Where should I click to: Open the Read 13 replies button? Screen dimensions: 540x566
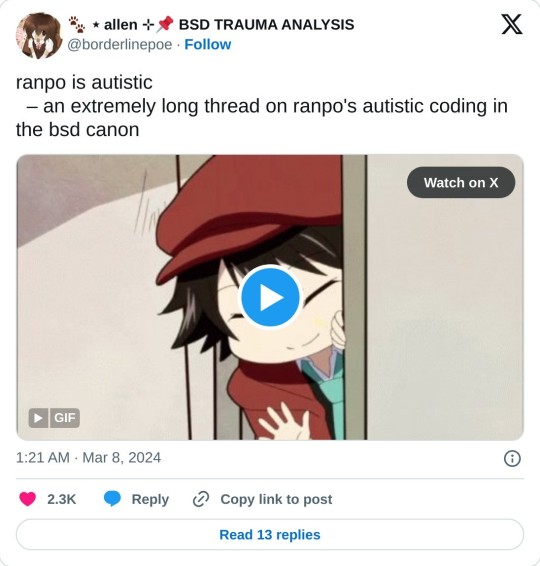point(270,535)
